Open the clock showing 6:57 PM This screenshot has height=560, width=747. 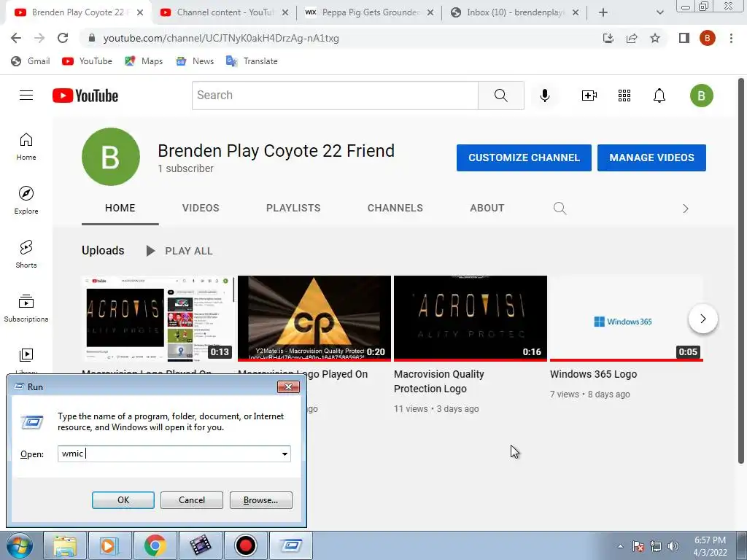[710, 546]
